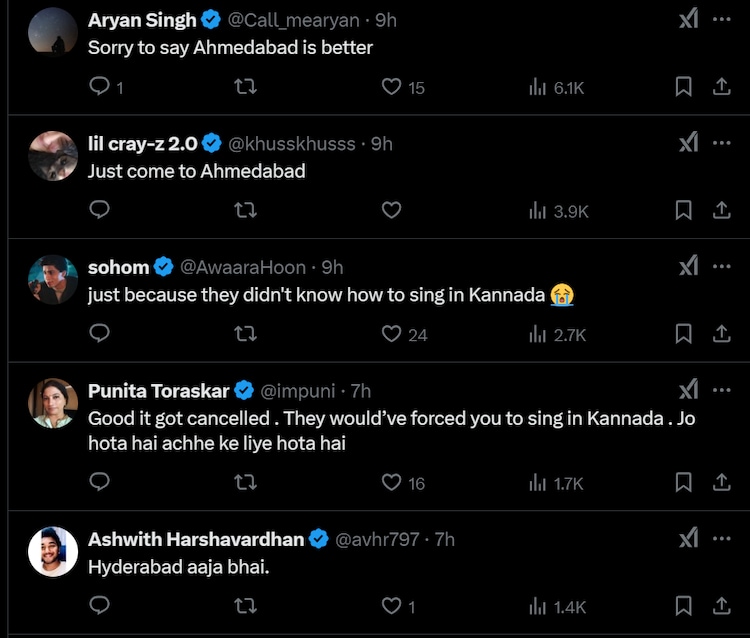Share Aryan Singh's post
This screenshot has height=638, width=750.
[721, 87]
